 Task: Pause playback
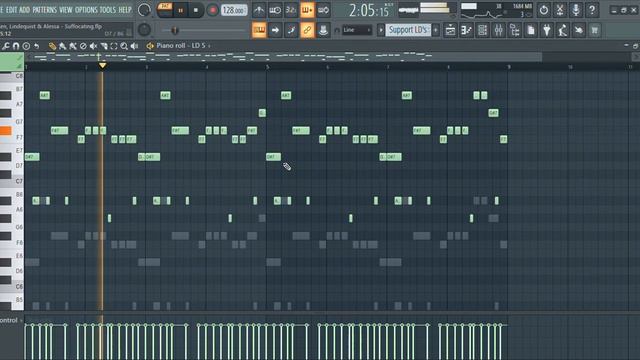pyautogui.click(x=180, y=10)
